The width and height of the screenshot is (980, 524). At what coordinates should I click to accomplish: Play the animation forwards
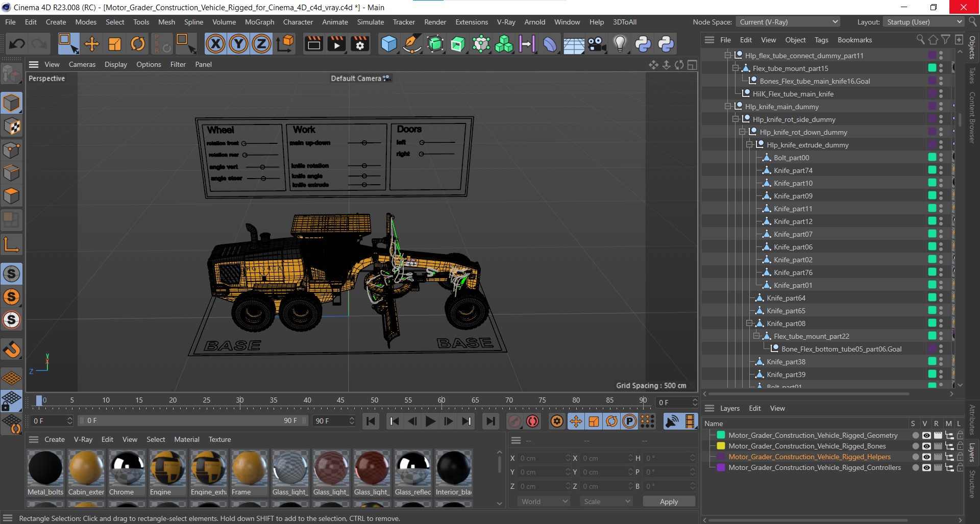[430, 421]
